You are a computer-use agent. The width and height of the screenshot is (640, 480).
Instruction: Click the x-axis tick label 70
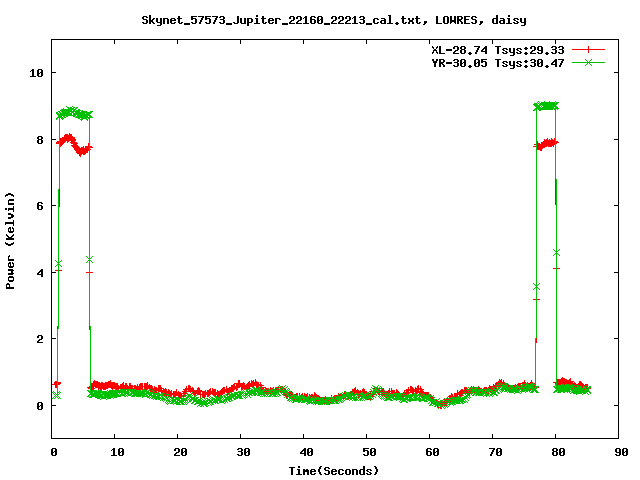pos(495,452)
